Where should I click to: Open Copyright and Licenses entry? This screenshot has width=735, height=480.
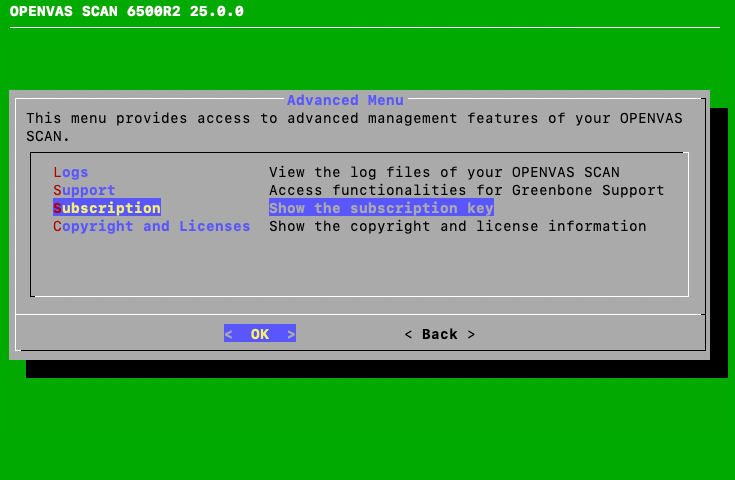[151, 226]
